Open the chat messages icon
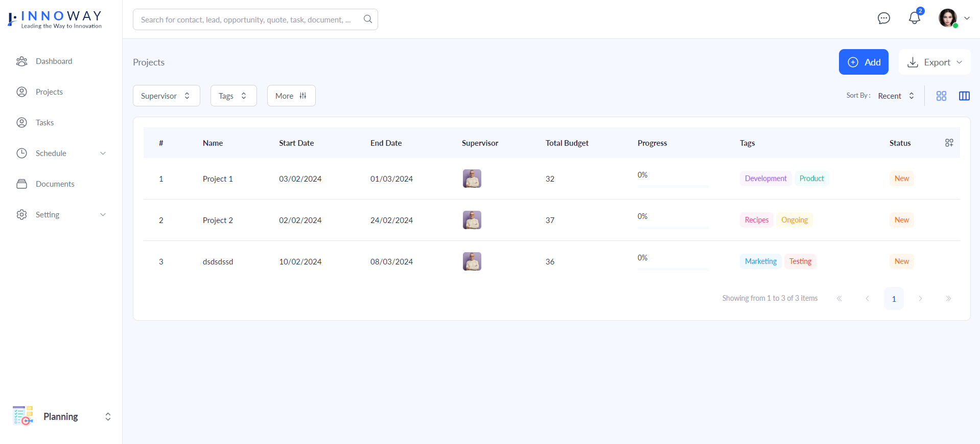Screen dimensions: 980x444 pos(883,18)
